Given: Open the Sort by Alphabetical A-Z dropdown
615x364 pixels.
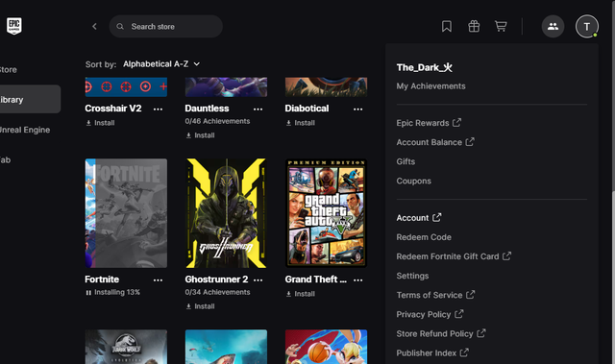Looking at the screenshot, I should (161, 63).
